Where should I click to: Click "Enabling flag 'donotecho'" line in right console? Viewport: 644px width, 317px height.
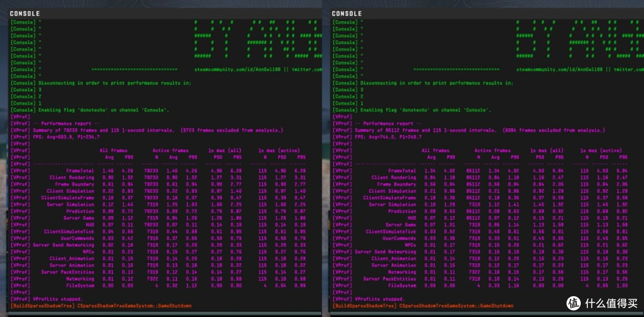411,110
